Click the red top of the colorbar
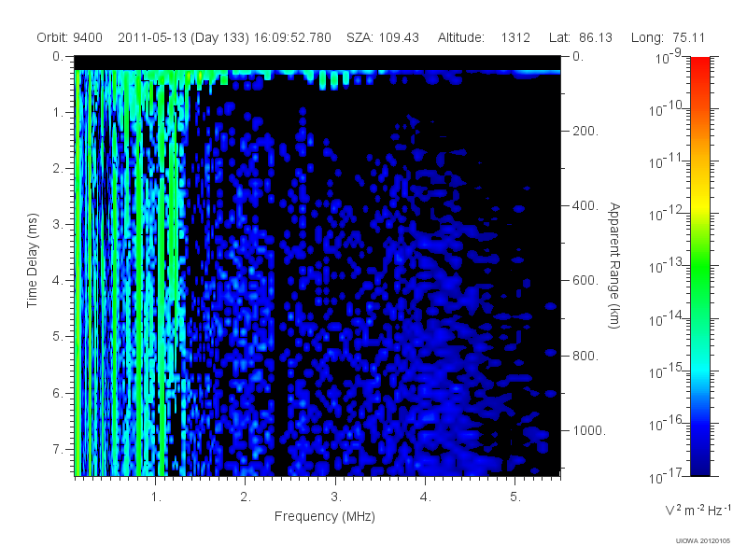The image size is (747, 560). 699,64
